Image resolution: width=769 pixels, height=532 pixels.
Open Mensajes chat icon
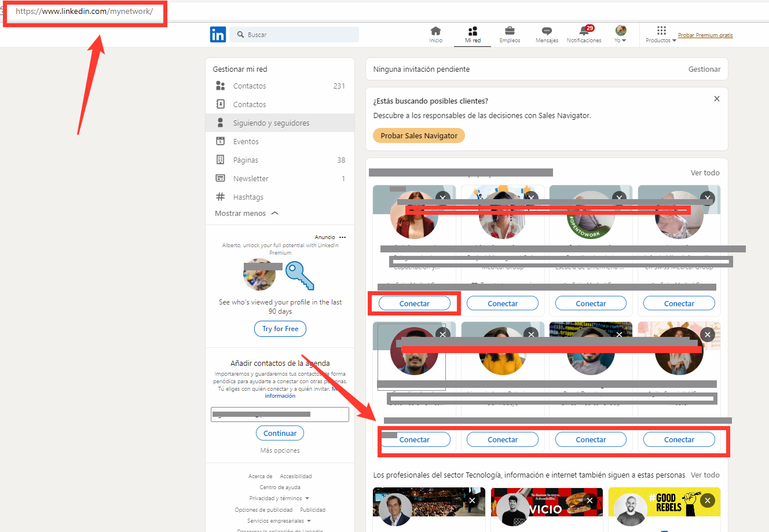tap(547, 35)
